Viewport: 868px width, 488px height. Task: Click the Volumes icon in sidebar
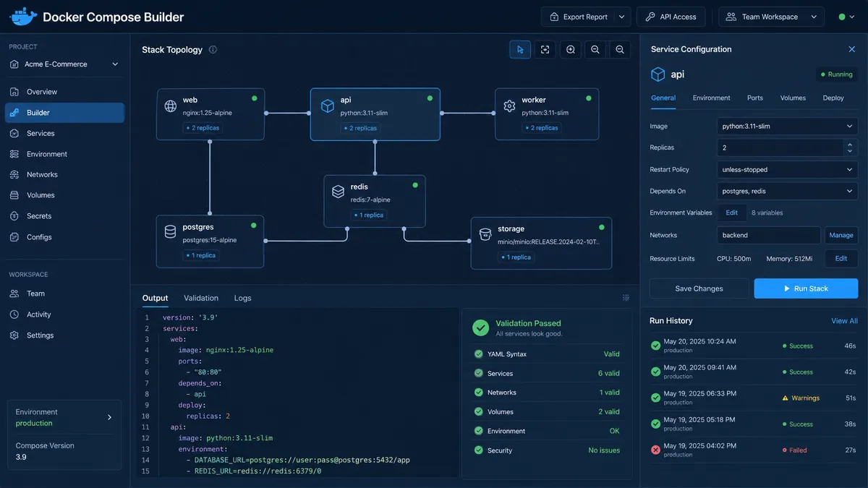(x=14, y=195)
